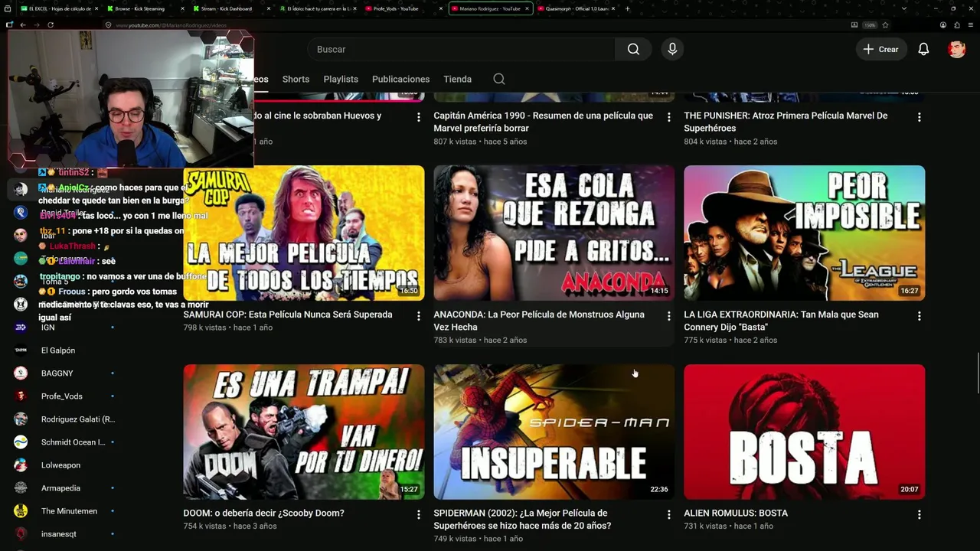Click the YouTube search magnifier button
Screen dimensions: 980x551
633,49
